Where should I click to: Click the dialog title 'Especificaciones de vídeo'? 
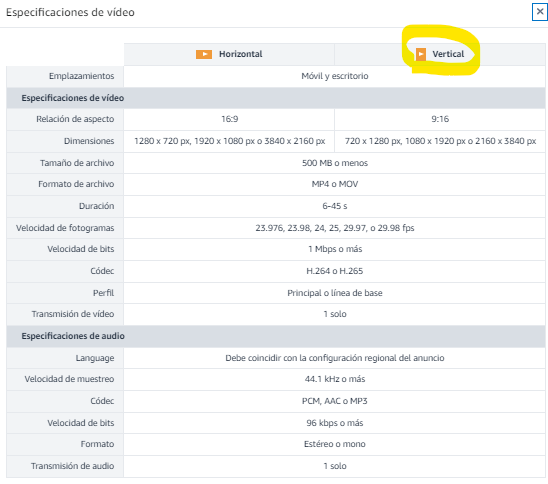(70, 12)
